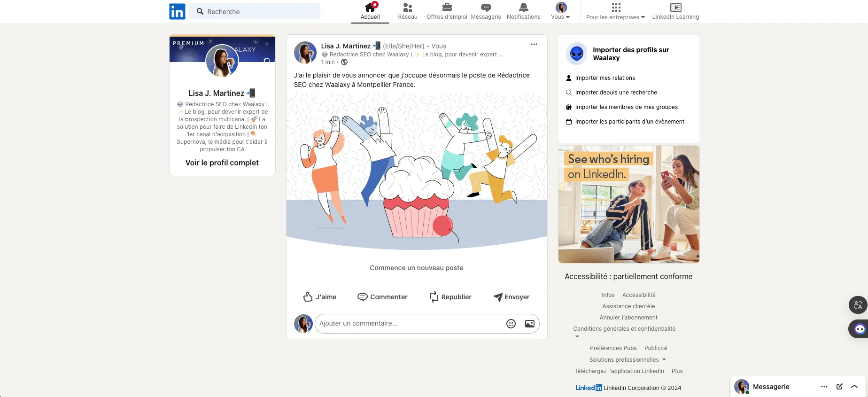Open Infos footer link
868x397 pixels.
[608, 295]
